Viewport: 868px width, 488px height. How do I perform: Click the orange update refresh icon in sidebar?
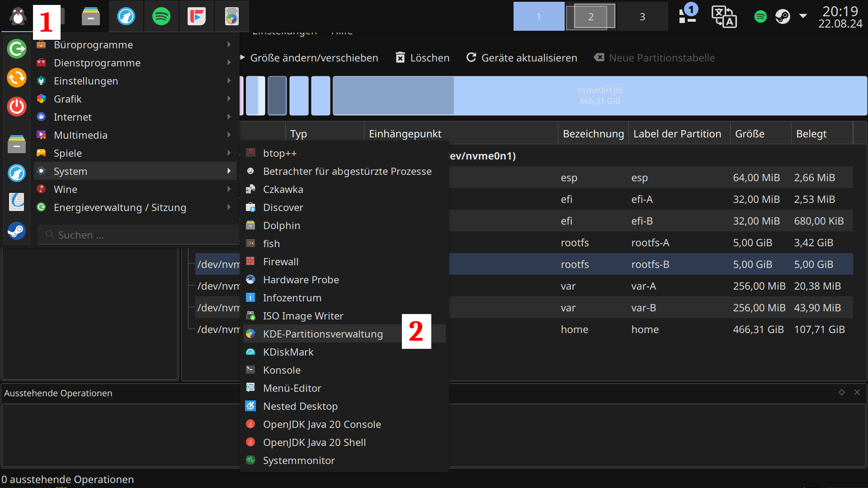tap(17, 78)
